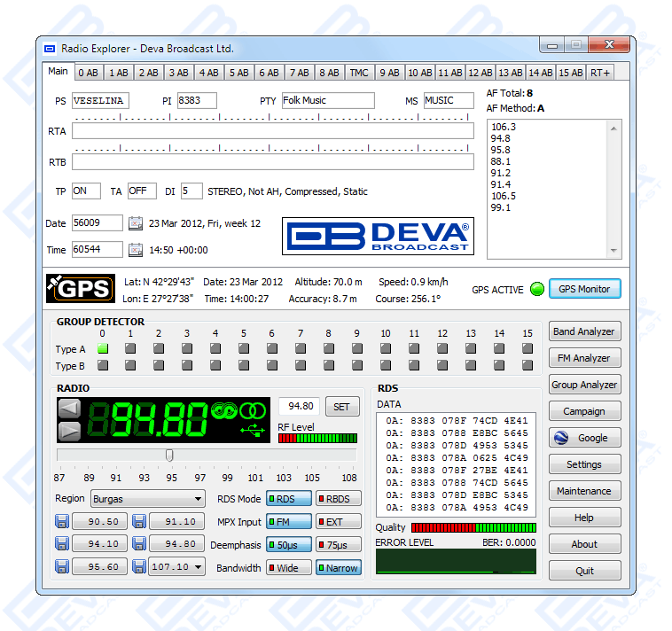The height and width of the screenshot is (631, 672).
Task: Open the GPS Monitor
Action: tap(584, 289)
